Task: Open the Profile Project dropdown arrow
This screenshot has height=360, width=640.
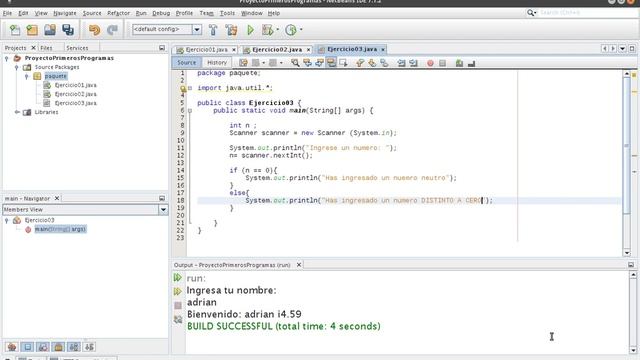Action: (301, 29)
